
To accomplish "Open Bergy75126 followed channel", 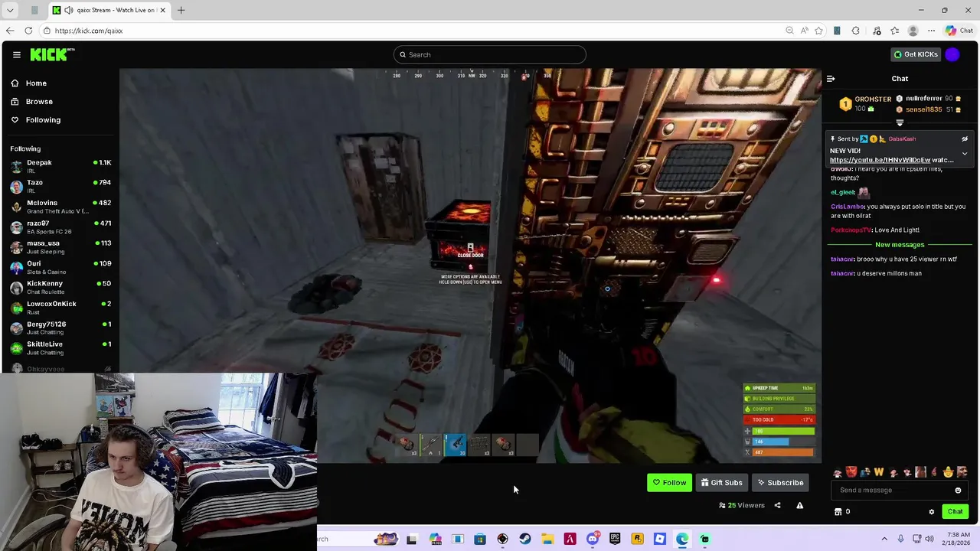I will [x=59, y=328].
